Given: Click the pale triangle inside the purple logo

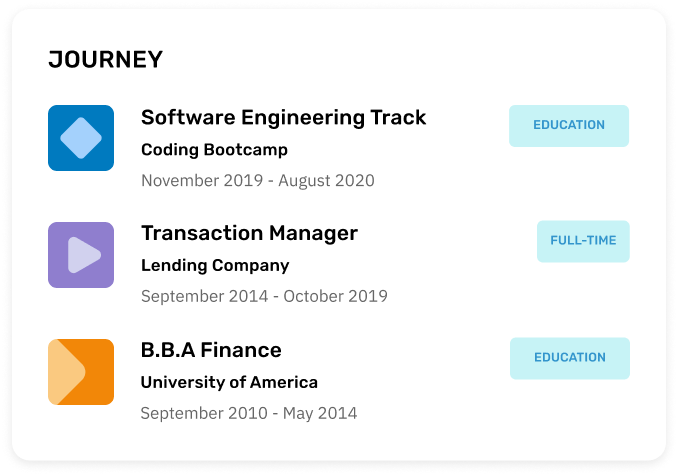Looking at the screenshot, I should point(84,255).
